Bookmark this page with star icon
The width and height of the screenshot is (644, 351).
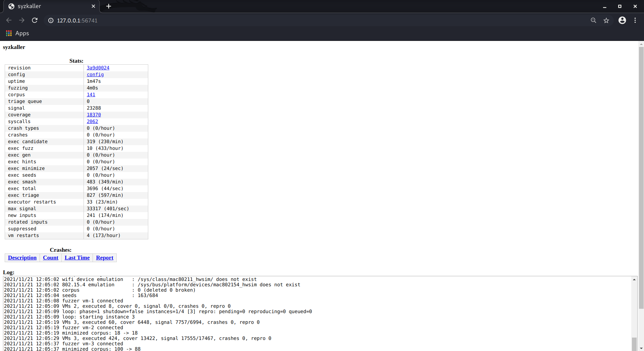606,20
